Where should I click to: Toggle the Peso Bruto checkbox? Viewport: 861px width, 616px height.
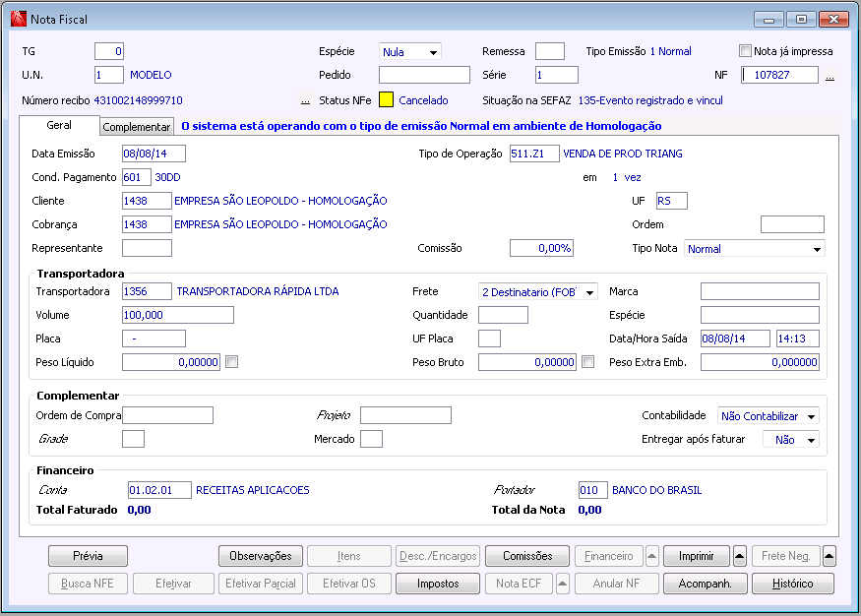587,362
